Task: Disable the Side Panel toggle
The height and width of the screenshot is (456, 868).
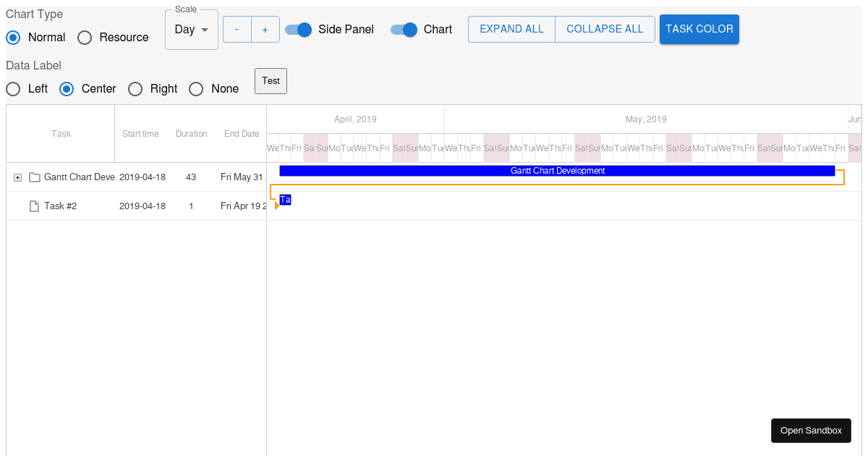Action: coord(298,30)
